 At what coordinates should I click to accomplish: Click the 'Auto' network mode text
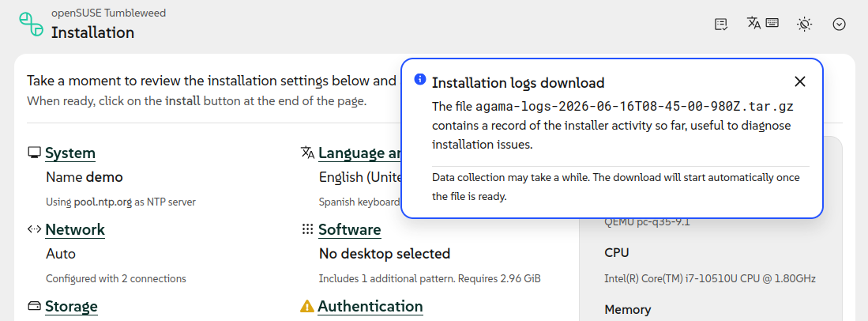coord(61,254)
